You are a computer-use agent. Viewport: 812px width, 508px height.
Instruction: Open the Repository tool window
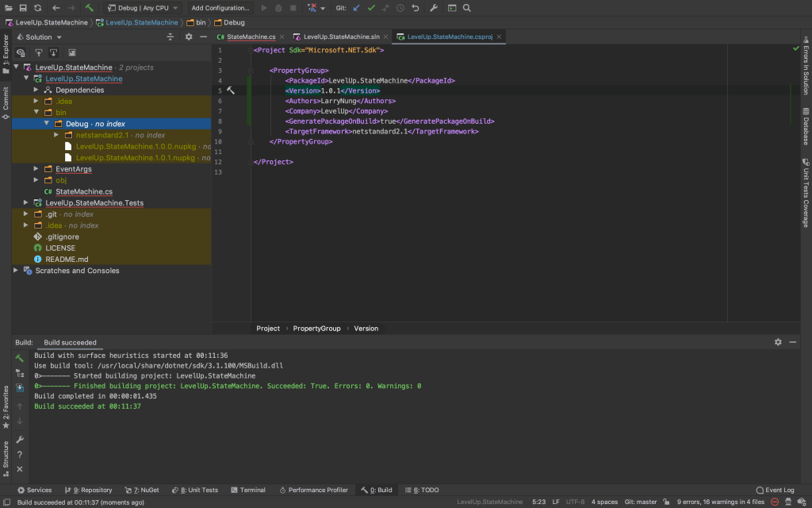click(89, 490)
